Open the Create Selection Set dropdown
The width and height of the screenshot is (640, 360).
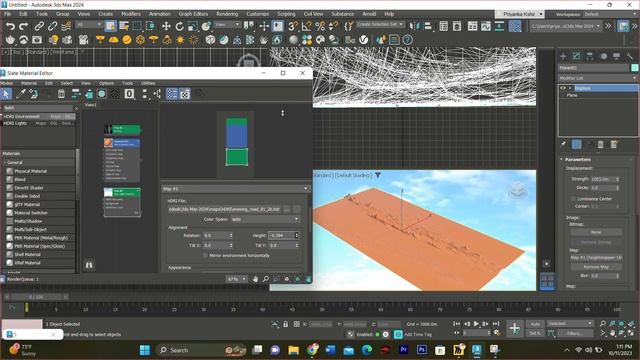pos(380,24)
